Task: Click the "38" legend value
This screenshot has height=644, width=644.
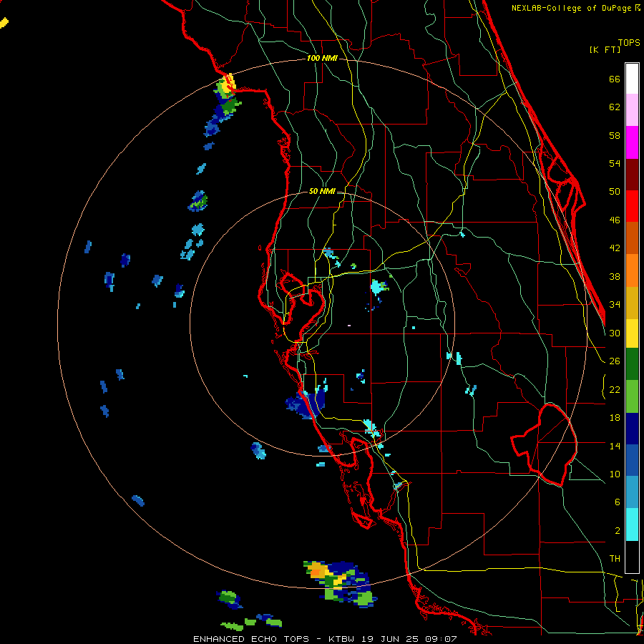Action: (615, 277)
